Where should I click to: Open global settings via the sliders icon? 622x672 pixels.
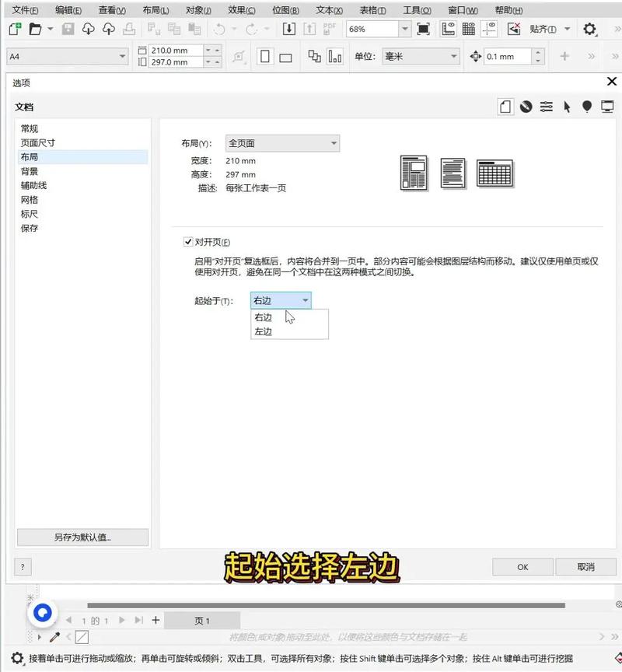545,105
